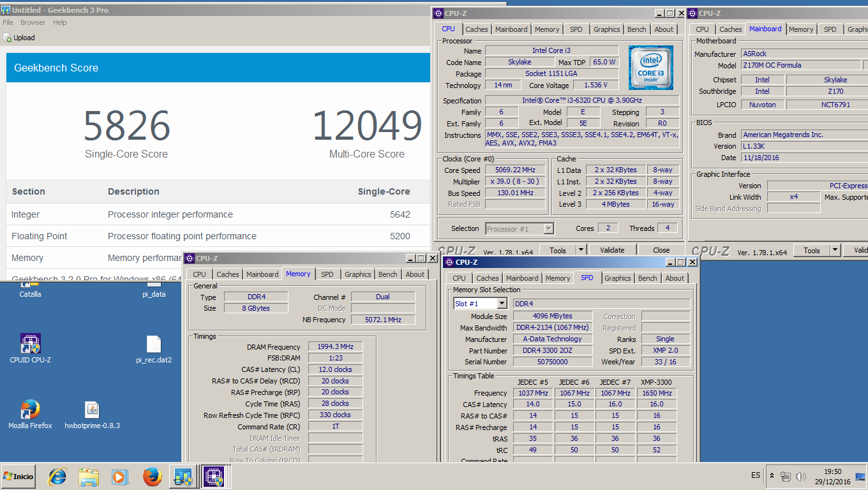Screen dimensions: 868x490
Task: Click Core Speed 5069.22 MHz field
Action: (514, 170)
